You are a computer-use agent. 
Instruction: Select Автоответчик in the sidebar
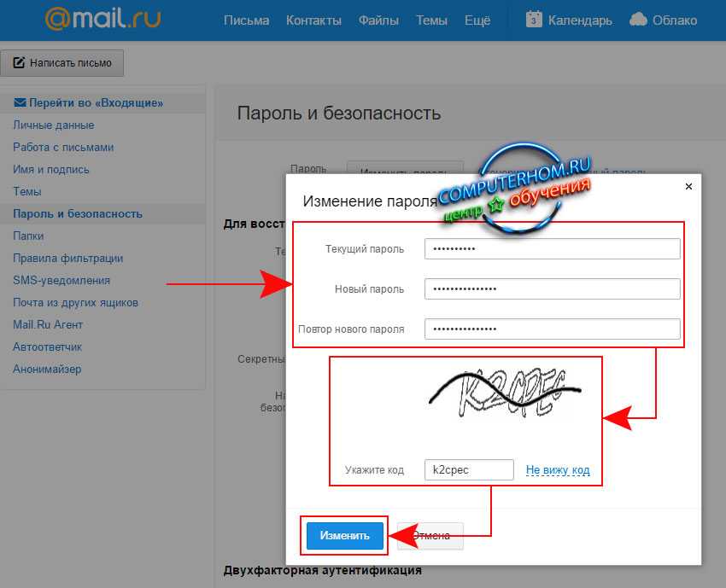pos(48,347)
